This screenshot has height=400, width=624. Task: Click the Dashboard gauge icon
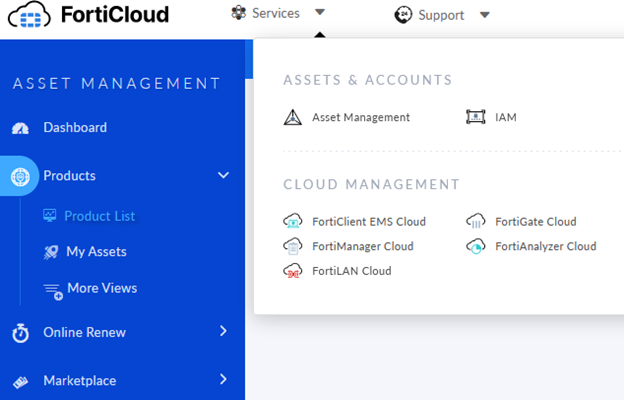click(x=20, y=128)
